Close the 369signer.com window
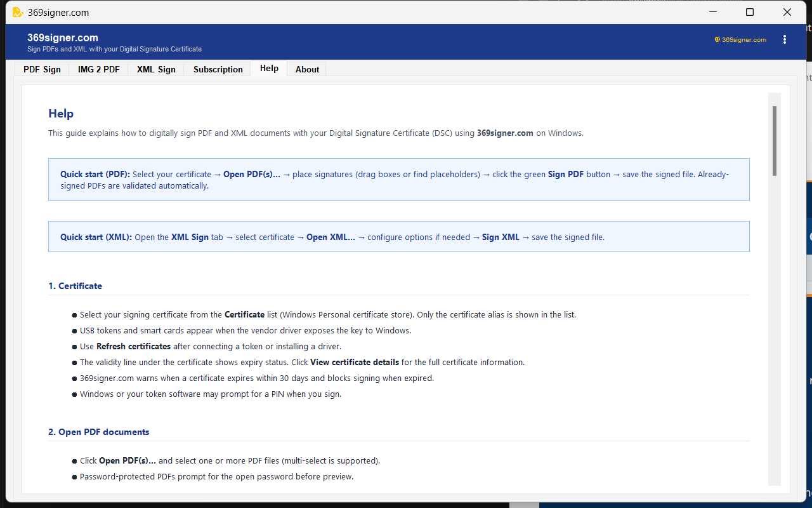Viewport: 812px width, 508px height. point(787,12)
